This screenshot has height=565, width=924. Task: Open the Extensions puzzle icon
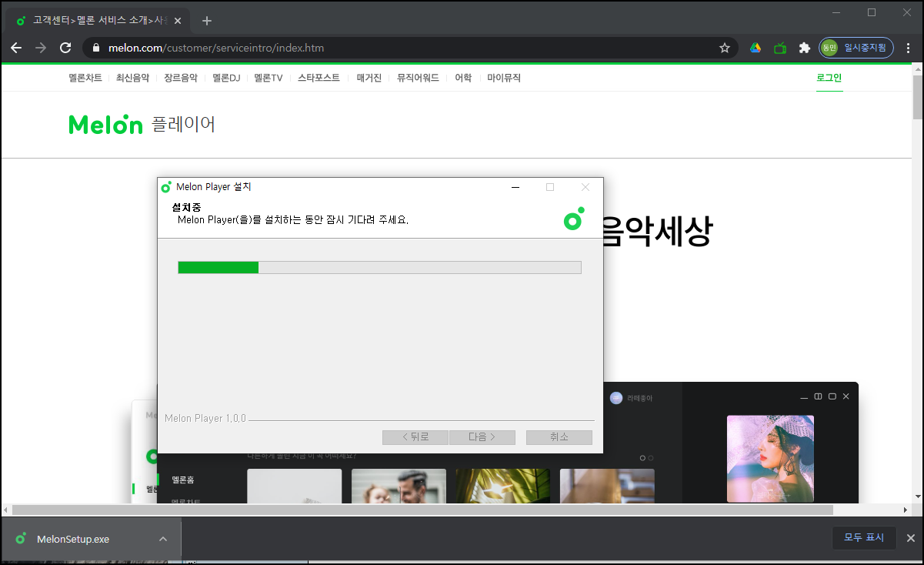[805, 48]
